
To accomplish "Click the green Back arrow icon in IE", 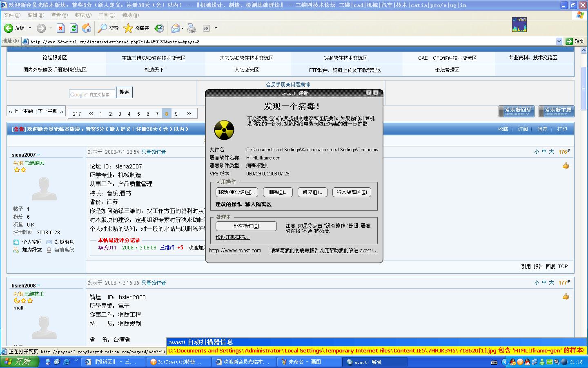I will tap(9, 28).
